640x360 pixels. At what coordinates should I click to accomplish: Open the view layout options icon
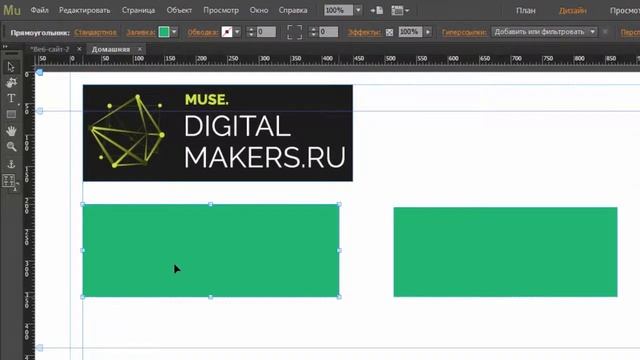click(400, 10)
